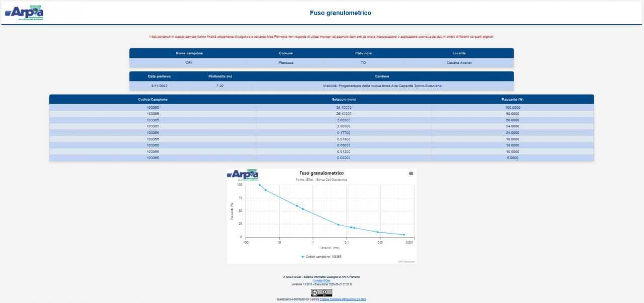Select the 54.0000 passante cell
The height and width of the screenshot is (303, 644).
click(x=513, y=126)
